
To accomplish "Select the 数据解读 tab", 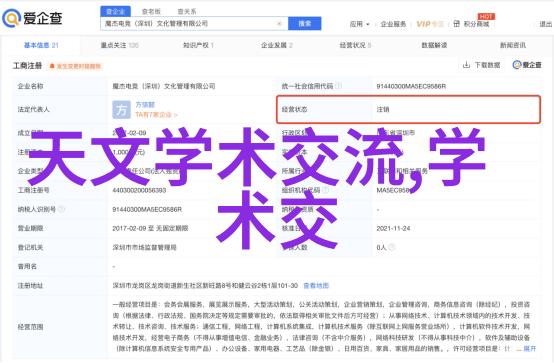I will click(434, 45).
